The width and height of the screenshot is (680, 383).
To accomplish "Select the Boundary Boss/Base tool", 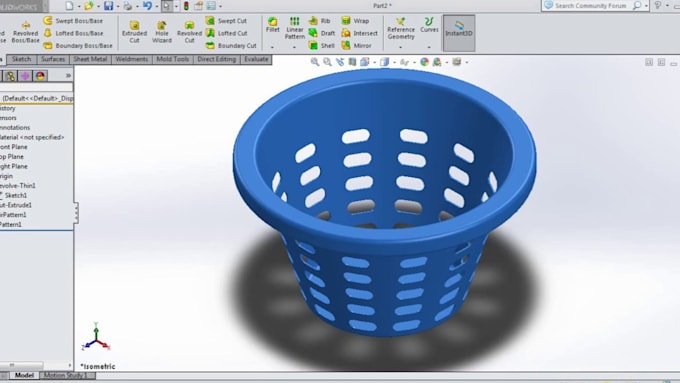I will pos(78,45).
